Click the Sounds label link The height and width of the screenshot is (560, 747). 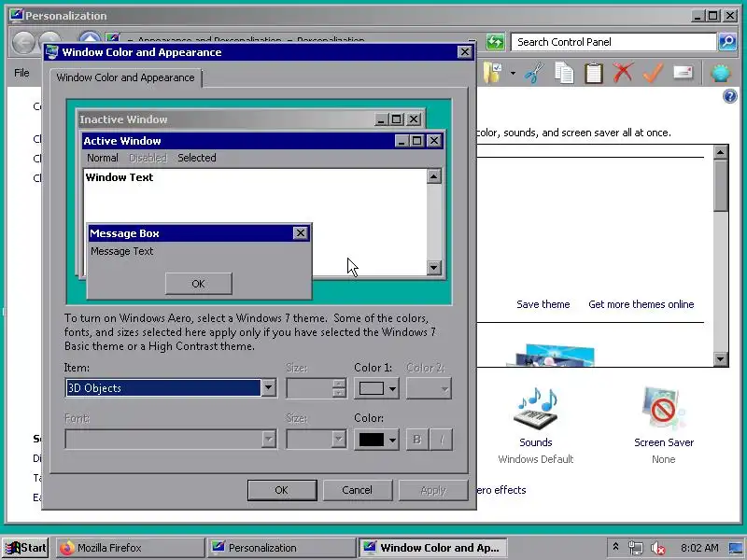[536, 442]
